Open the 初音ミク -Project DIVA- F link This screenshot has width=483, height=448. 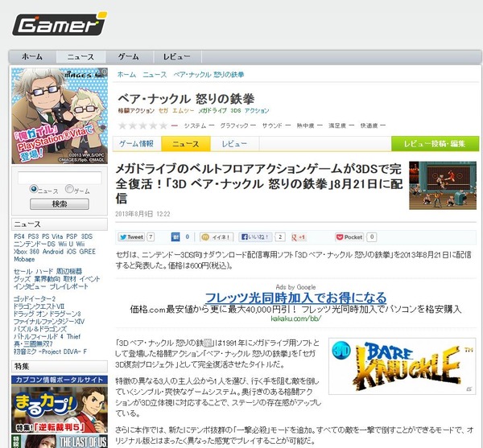tap(51, 351)
